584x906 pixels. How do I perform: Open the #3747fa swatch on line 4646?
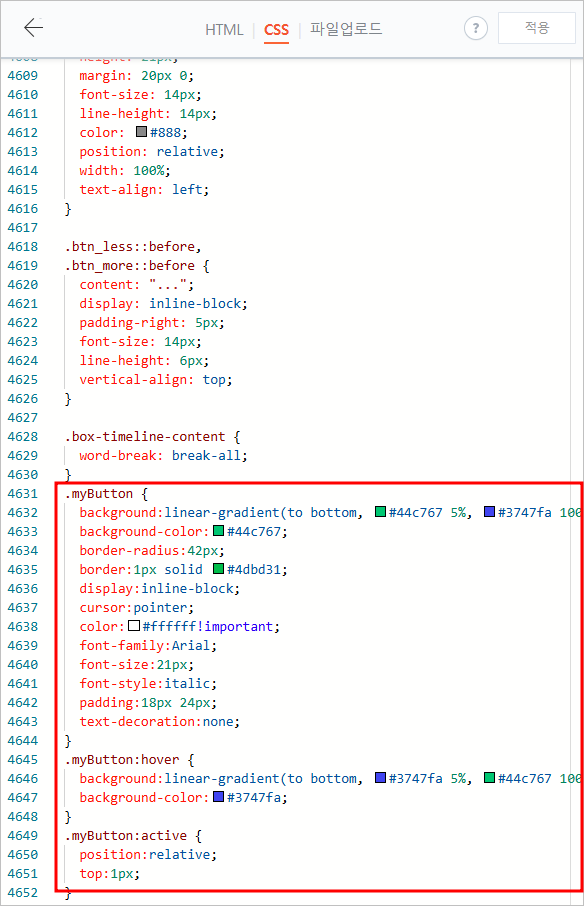tap(380, 777)
